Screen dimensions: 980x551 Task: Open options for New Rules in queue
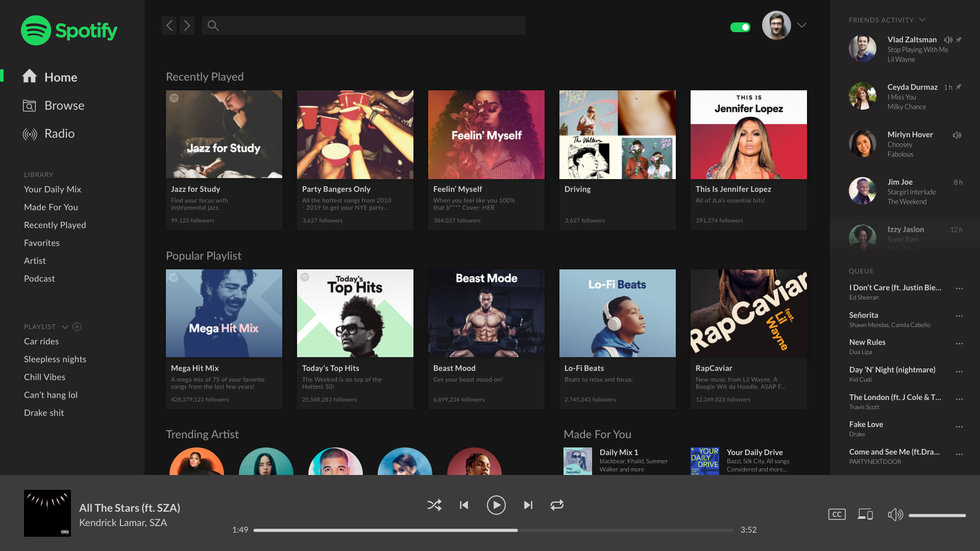[x=959, y=344]
